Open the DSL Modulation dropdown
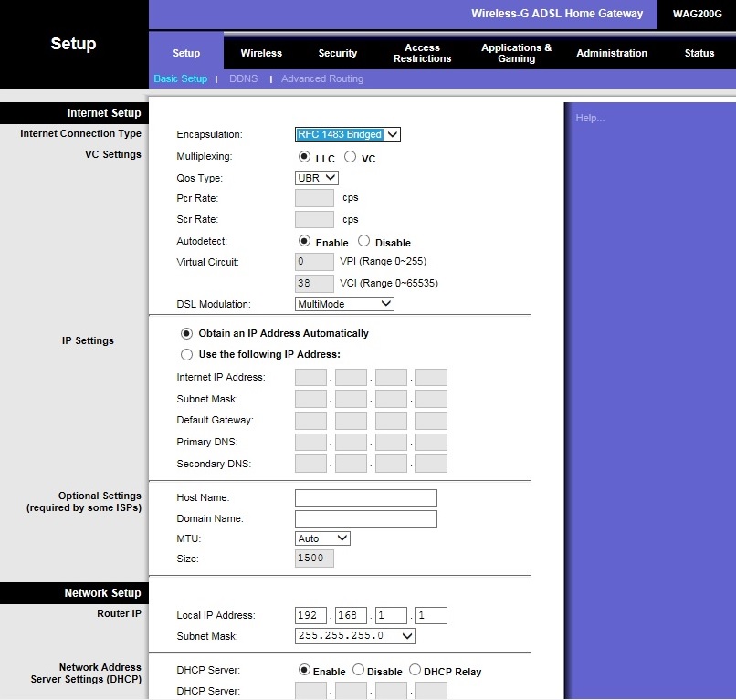736x700 pixels. [x=344, y=303]
